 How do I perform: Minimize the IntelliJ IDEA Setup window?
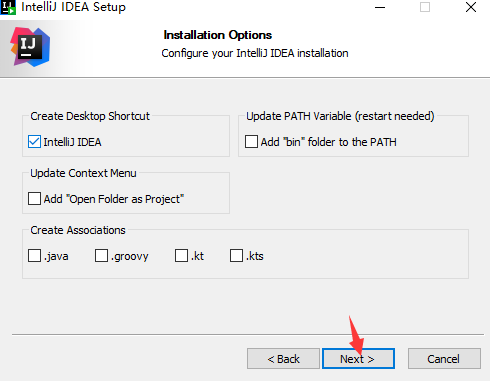pyautogui.click(x=380, y=7)
